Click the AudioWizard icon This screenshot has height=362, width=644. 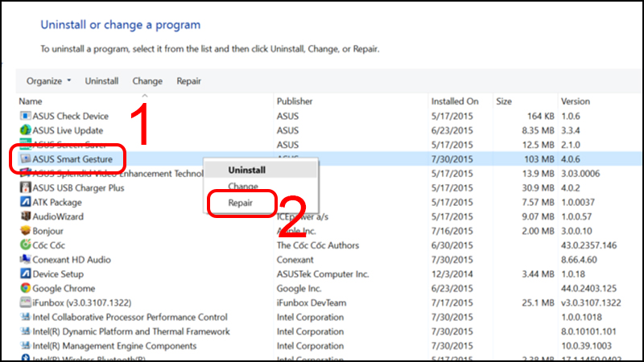pos(25,216)
